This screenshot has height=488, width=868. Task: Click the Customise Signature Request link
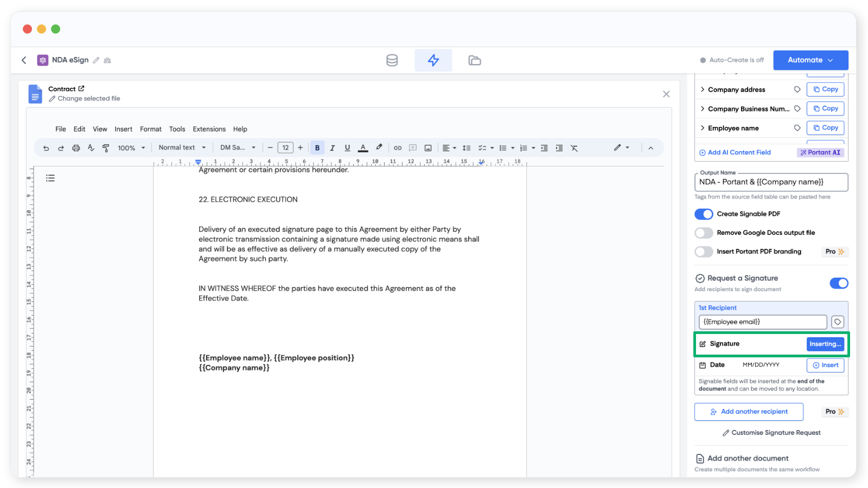pos(771,433)
